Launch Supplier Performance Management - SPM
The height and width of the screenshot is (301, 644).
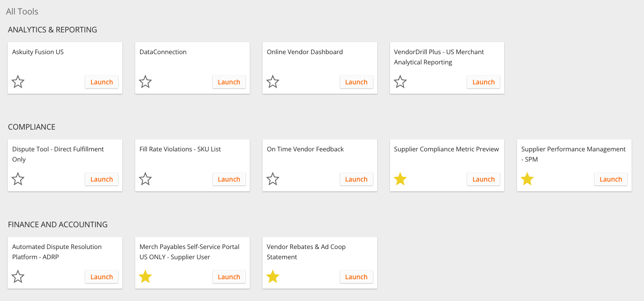tap(611, 179)
